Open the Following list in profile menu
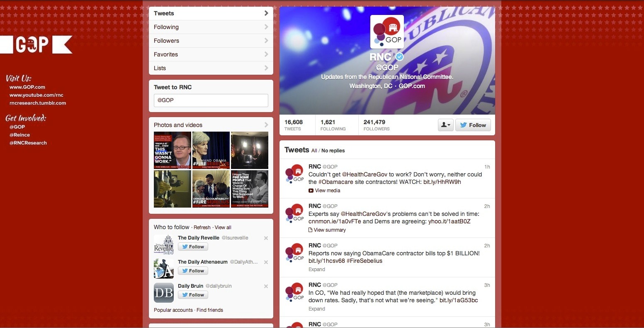The width and height of the screenshot is (644, 328). 211,27
